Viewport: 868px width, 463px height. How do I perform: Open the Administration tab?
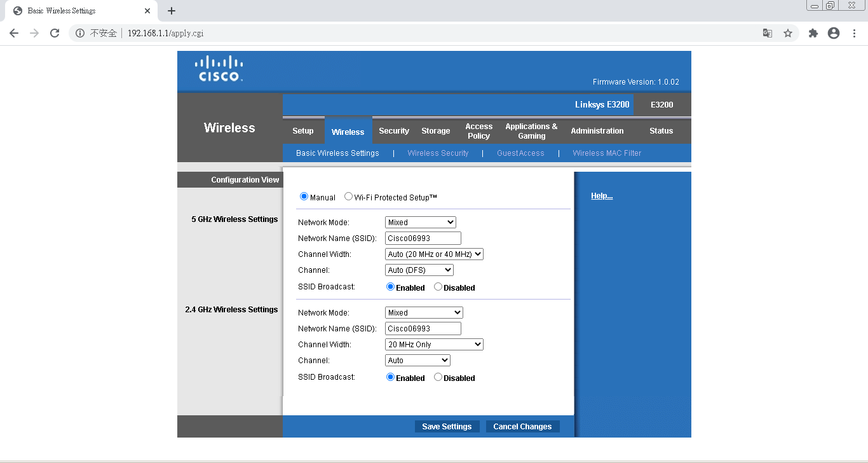coord(597,131)
